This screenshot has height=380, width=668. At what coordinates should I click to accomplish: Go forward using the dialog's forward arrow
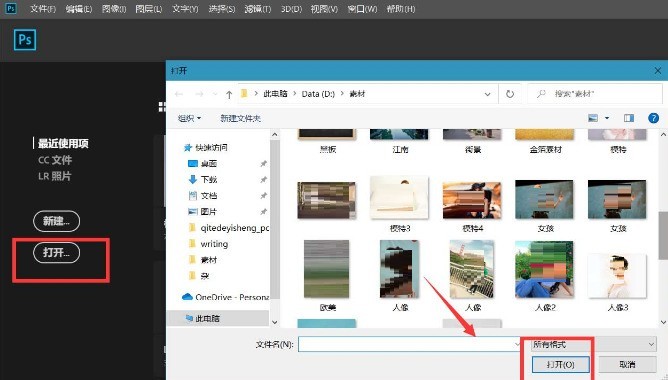pos(199,94)
